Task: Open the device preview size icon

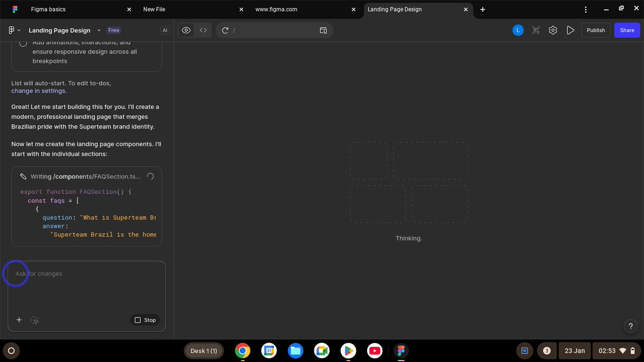Action: tap(324, 31)
